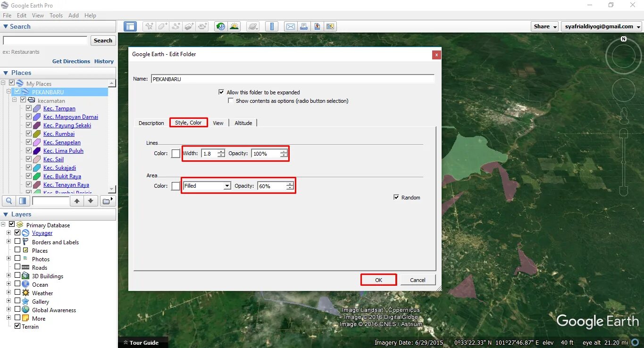Open the Get Directions link

coord(71,61)
